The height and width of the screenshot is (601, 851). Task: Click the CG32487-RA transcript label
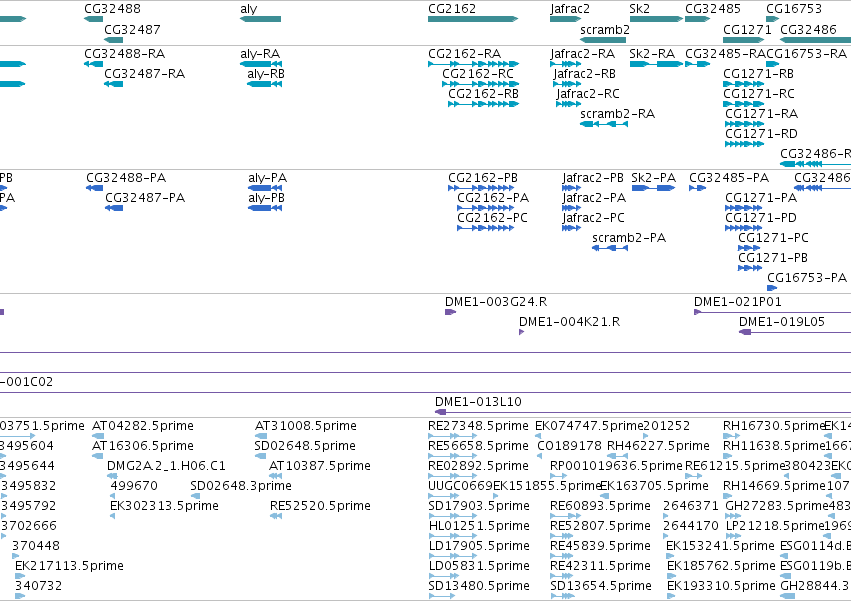coord(144,74)
